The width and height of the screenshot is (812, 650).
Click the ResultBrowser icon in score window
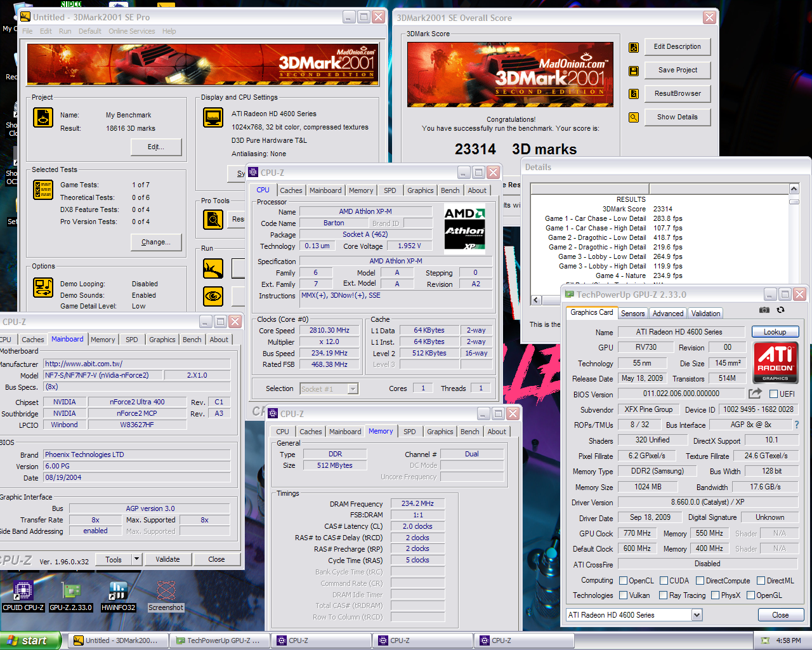pos(633,94)
